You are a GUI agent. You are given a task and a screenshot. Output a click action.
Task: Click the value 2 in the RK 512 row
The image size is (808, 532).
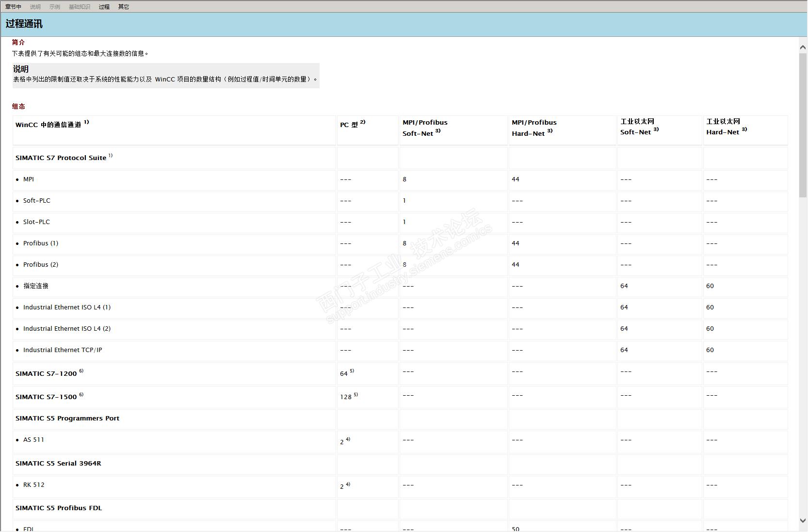coord(342,486)
